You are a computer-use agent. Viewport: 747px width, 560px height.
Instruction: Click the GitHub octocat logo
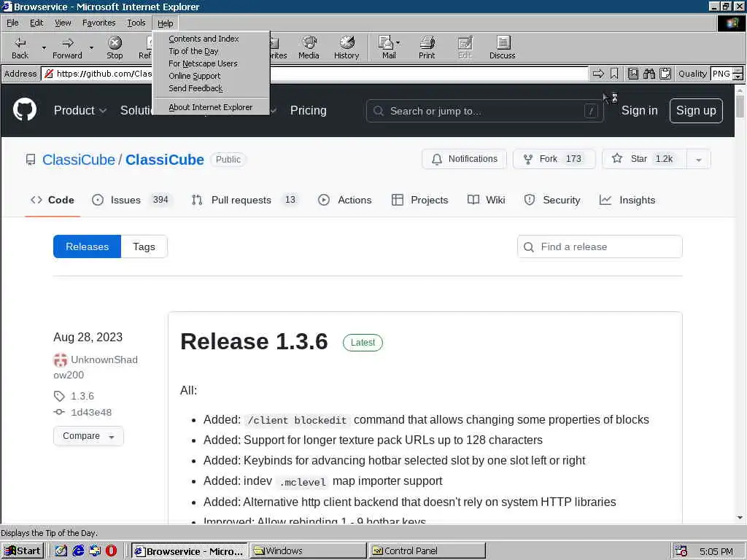[24, 109]
